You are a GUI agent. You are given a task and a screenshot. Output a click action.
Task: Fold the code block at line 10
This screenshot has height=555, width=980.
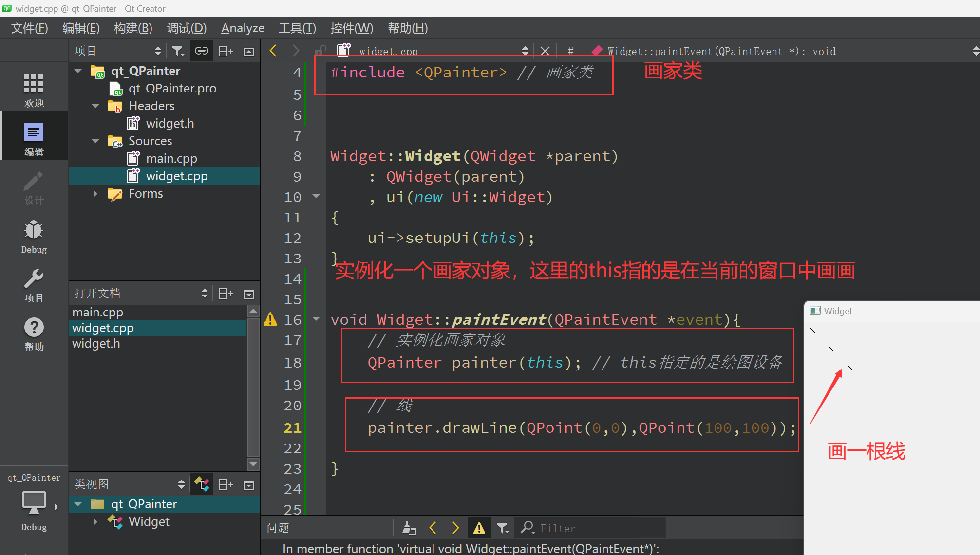pyautogui.click(x=316, y=196)
